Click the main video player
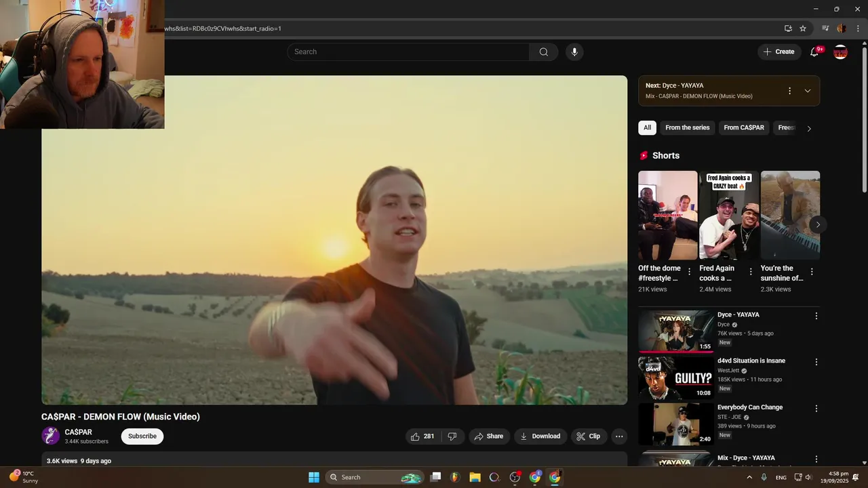 (x=334, y=240)
